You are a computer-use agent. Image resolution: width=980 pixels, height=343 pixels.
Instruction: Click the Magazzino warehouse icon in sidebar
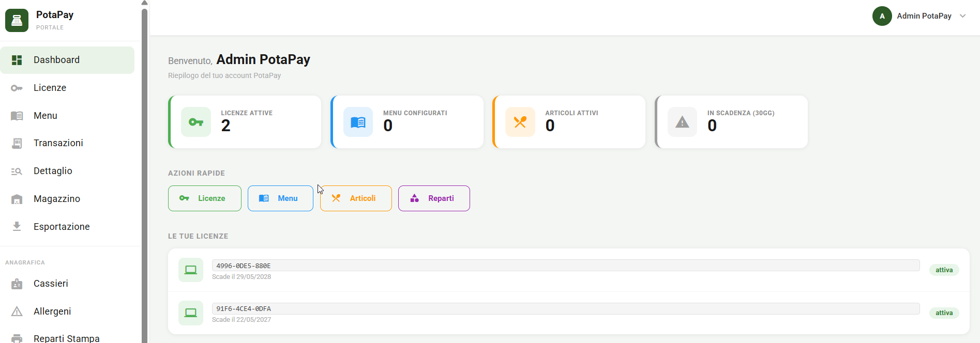coord(17,199)
